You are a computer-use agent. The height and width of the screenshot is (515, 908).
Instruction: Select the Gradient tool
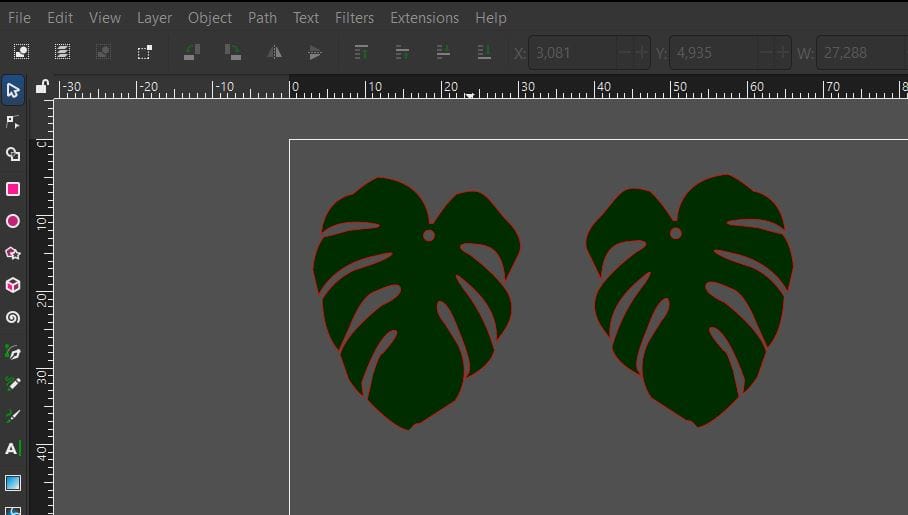click(13, 483)
